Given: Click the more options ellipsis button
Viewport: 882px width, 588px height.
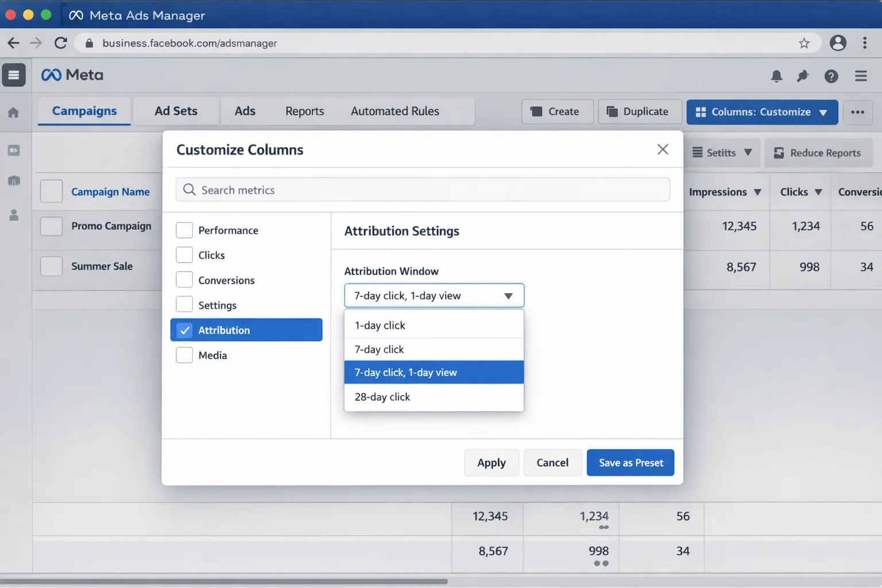Looking at the screenshot, I should pyautogui.click(x=857, y=112).
